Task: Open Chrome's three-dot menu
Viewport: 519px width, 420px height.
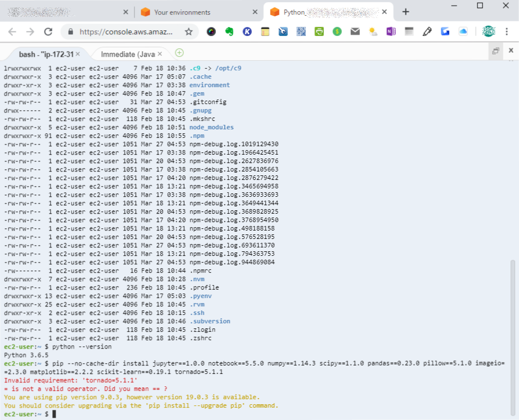Action: 507,31
